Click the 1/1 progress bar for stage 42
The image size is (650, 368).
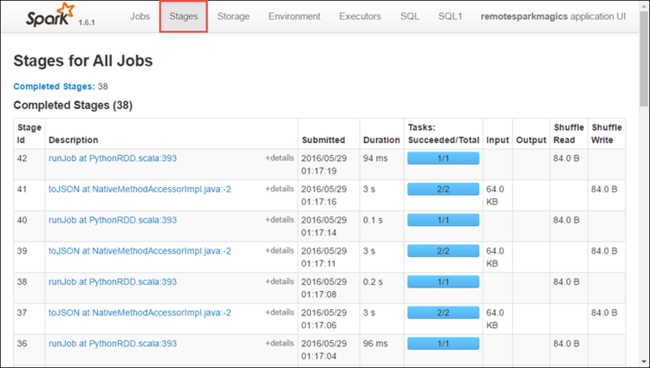pyautogui.click(x=443, y=158)
